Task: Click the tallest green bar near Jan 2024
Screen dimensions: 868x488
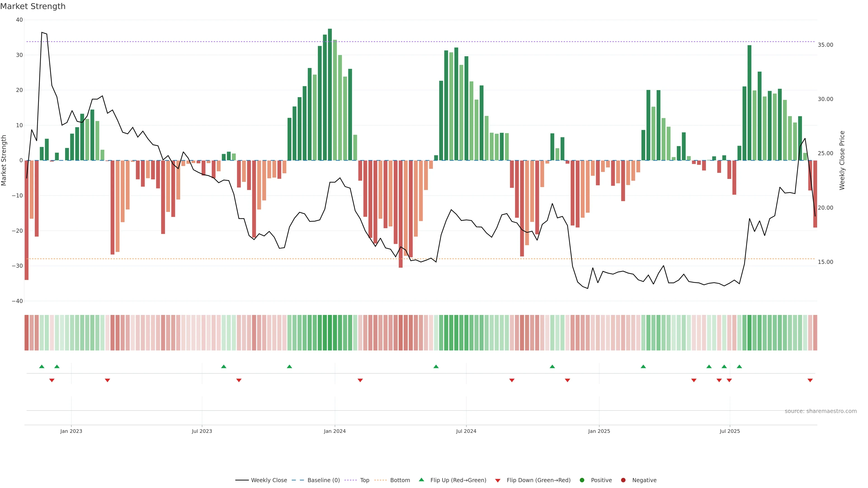Action: pyautogui.click(x=330, y=94)
